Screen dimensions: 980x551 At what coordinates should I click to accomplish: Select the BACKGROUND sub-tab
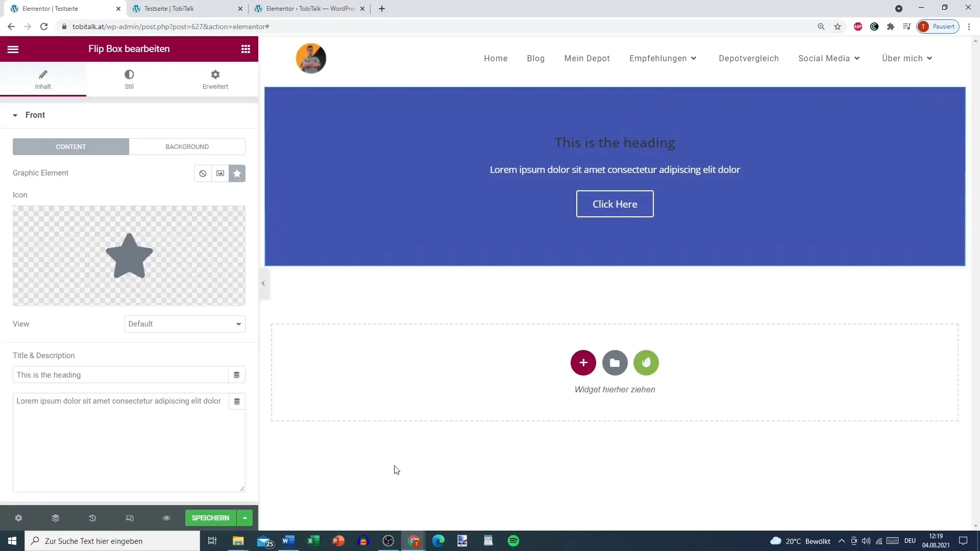(x=187, y=146)
